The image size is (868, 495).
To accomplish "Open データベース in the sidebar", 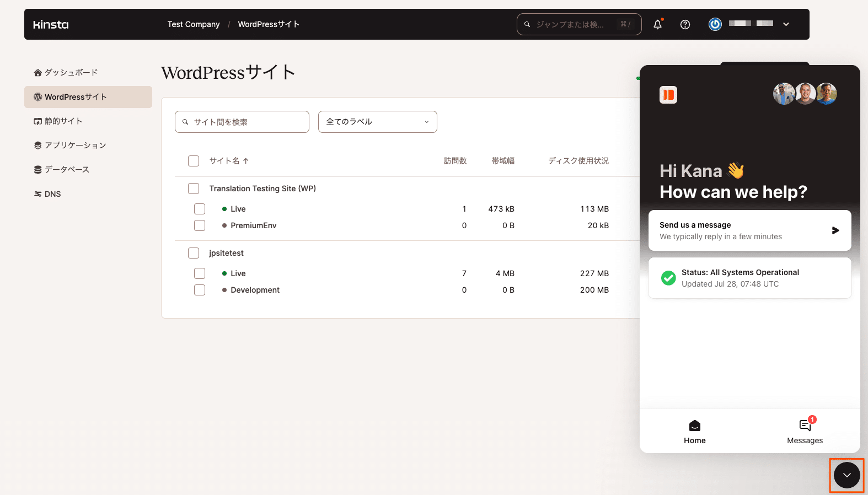I will (88, 170).
